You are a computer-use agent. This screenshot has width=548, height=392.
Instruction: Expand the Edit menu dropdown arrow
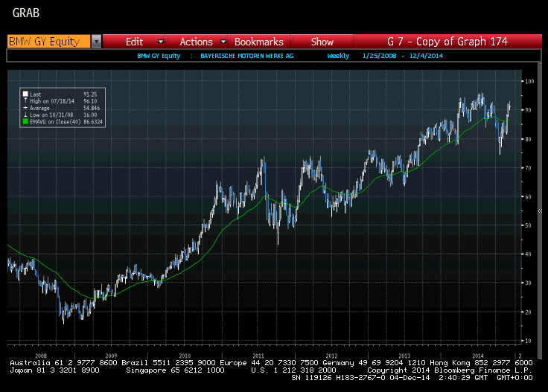click(x=160, y=42)
